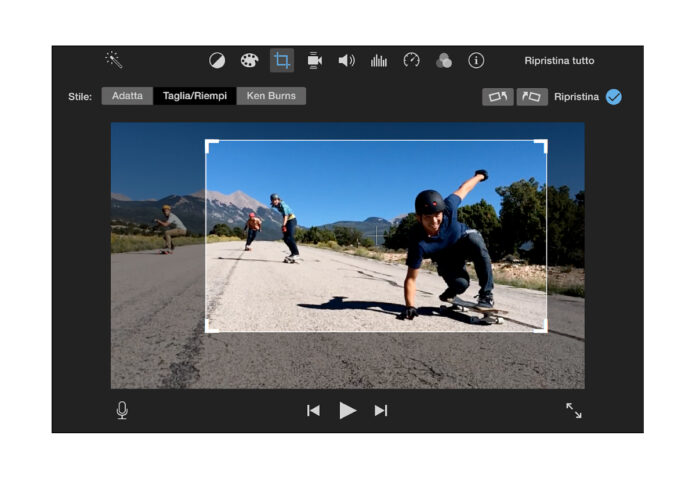Open the speed speedometer control
The height and width of the screenshot is (479, 696).
pos(411,60)
